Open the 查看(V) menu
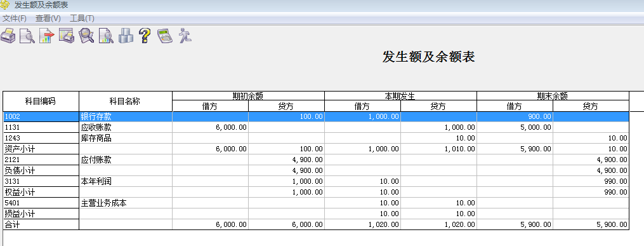This screenshot has width=644, height=246. (48, 18)
